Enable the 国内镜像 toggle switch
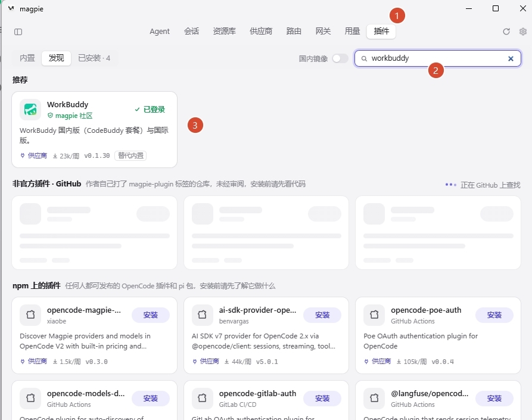 [x=340, y=58]
